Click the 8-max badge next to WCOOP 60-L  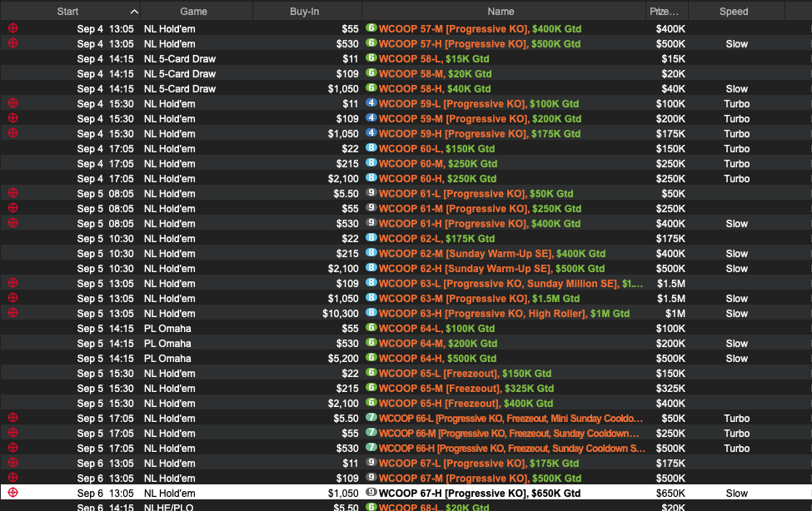(371, 148)
